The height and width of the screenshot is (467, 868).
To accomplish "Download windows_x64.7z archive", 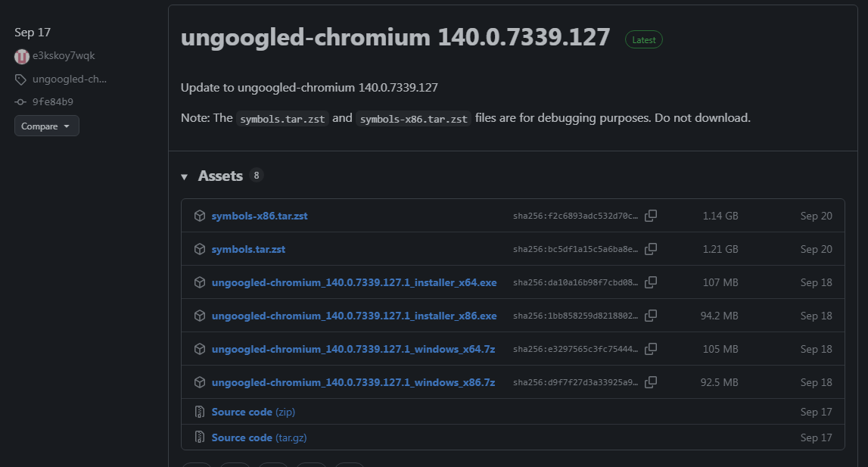I will (x=353, y=349).
